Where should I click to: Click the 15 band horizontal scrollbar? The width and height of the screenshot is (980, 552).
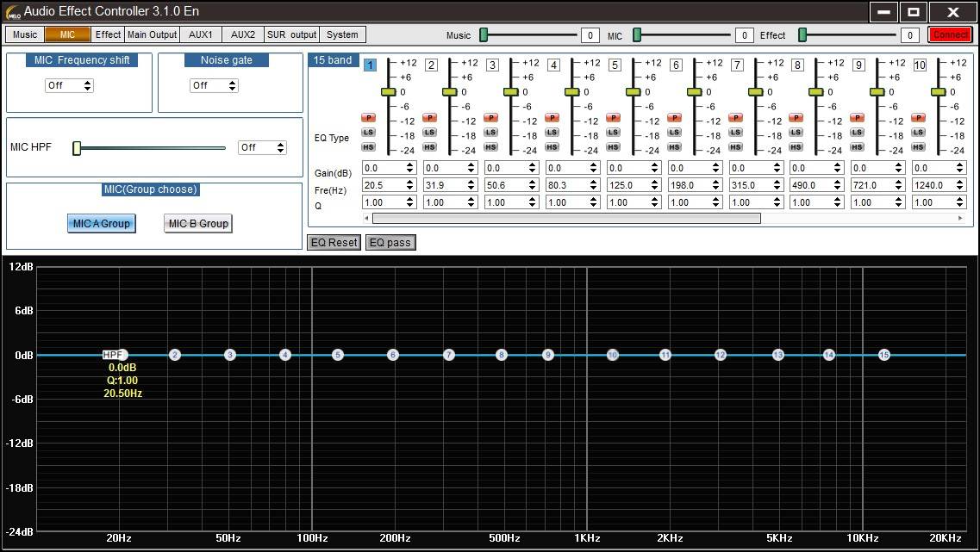[566, 219]
